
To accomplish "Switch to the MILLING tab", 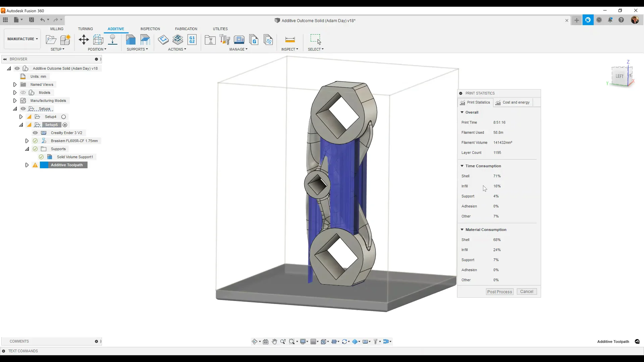I will point(57,29).
